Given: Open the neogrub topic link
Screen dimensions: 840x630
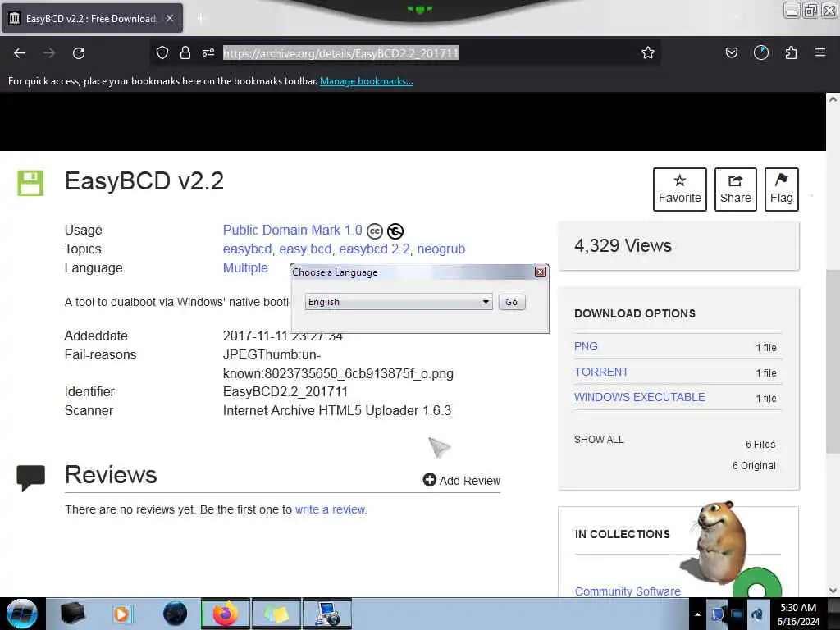Looking at the screenshot, I should pyautogui.click(x=441, y=249).
